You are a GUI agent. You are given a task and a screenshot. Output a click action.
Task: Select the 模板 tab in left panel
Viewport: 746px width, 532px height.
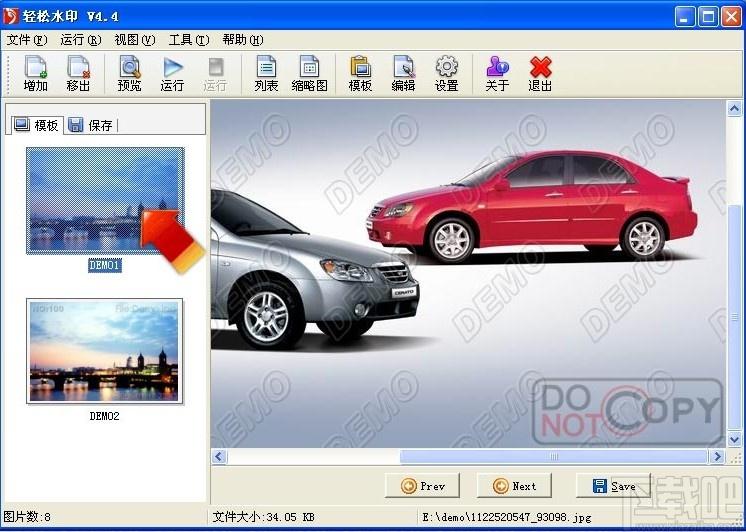point(37,125)
